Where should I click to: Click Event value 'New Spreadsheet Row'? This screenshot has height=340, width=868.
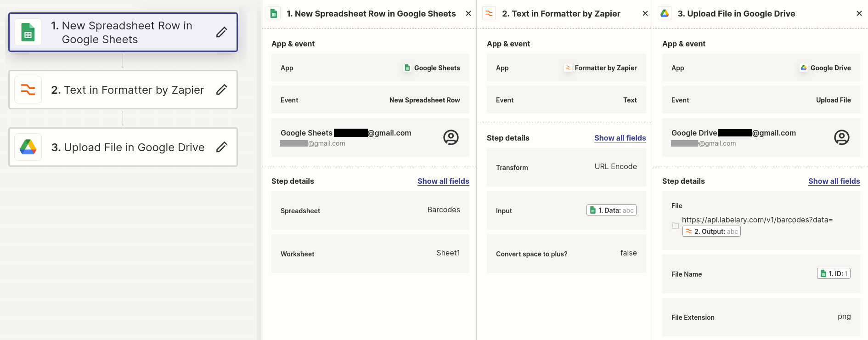pyautogui.click(x=424, y=100)
